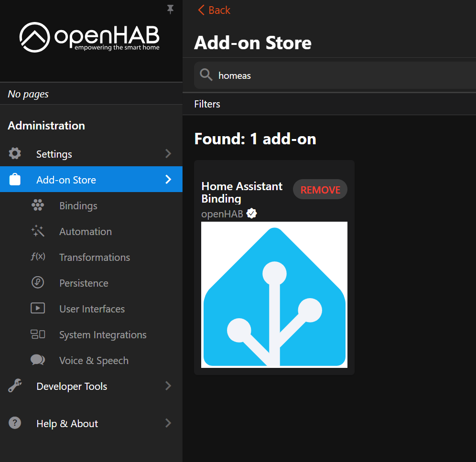Click the System Integrations icon

pyautogui.click(x=38, y=334)
